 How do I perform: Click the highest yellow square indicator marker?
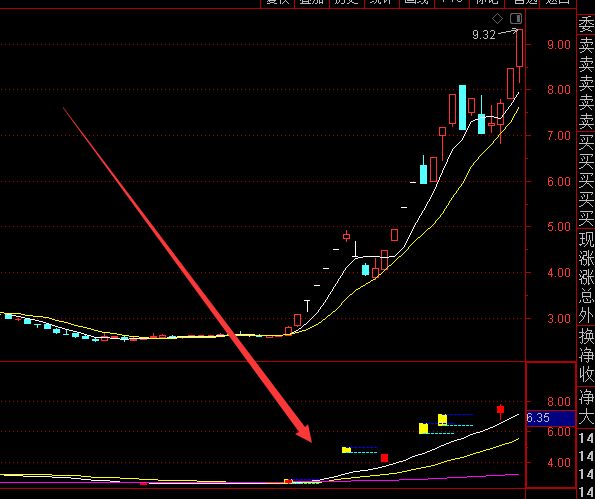(x=442, y=420)
